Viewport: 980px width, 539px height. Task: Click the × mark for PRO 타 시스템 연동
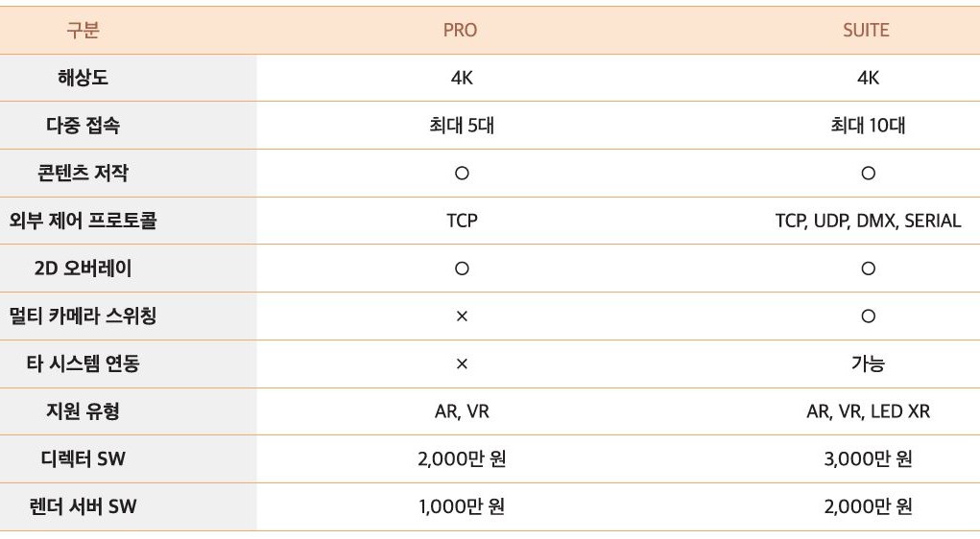pos(462,364)
